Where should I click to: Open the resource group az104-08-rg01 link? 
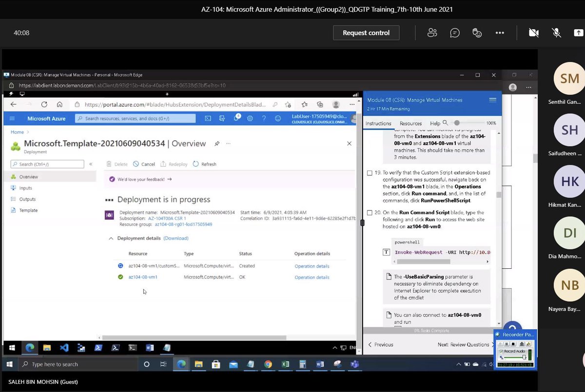point(183,224)
